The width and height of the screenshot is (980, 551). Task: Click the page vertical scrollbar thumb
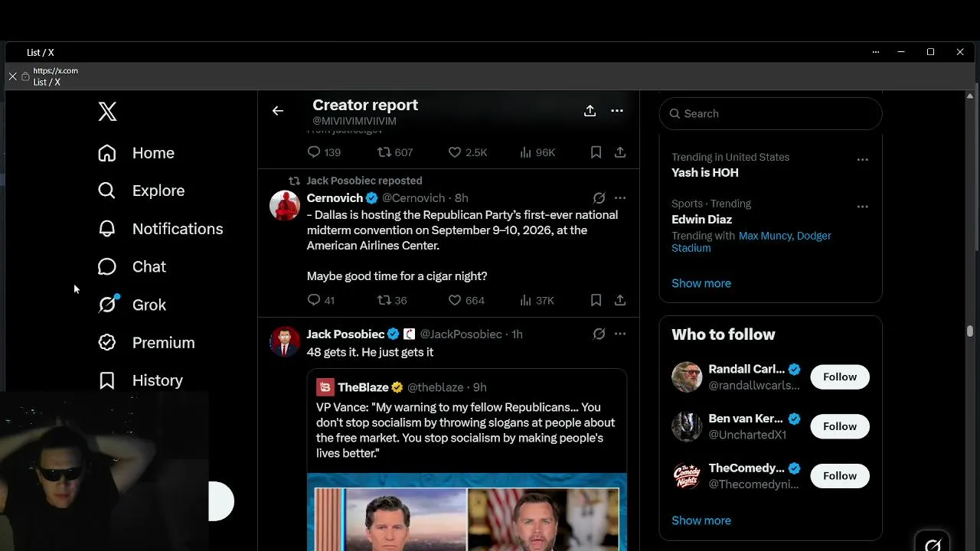coord(970,331)
